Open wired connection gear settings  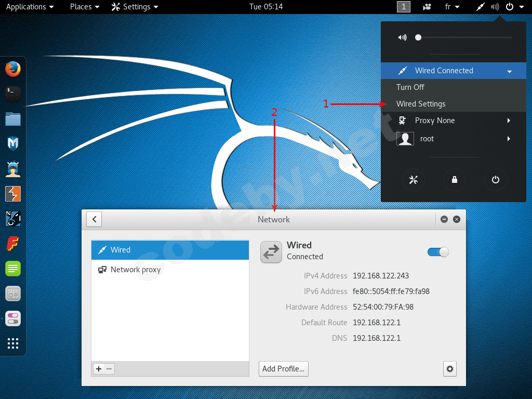pyautogui.click(x=449, y=369)
